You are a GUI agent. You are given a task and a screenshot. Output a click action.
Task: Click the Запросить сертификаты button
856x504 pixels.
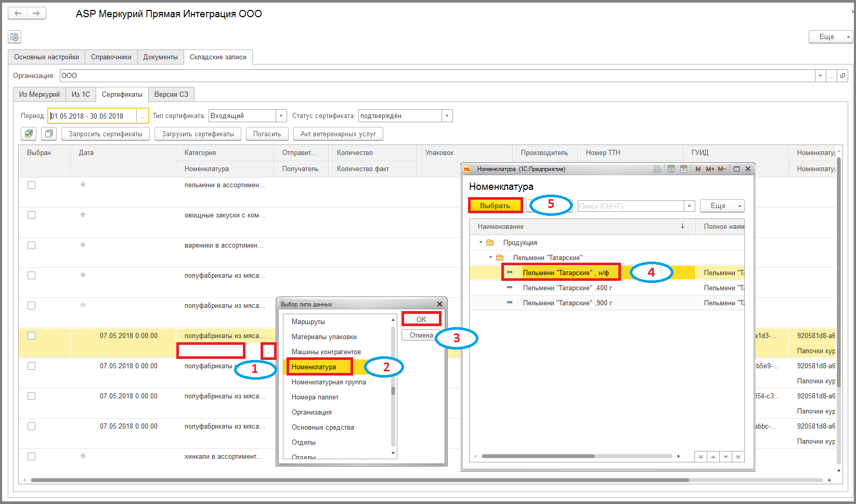[106, 134]
